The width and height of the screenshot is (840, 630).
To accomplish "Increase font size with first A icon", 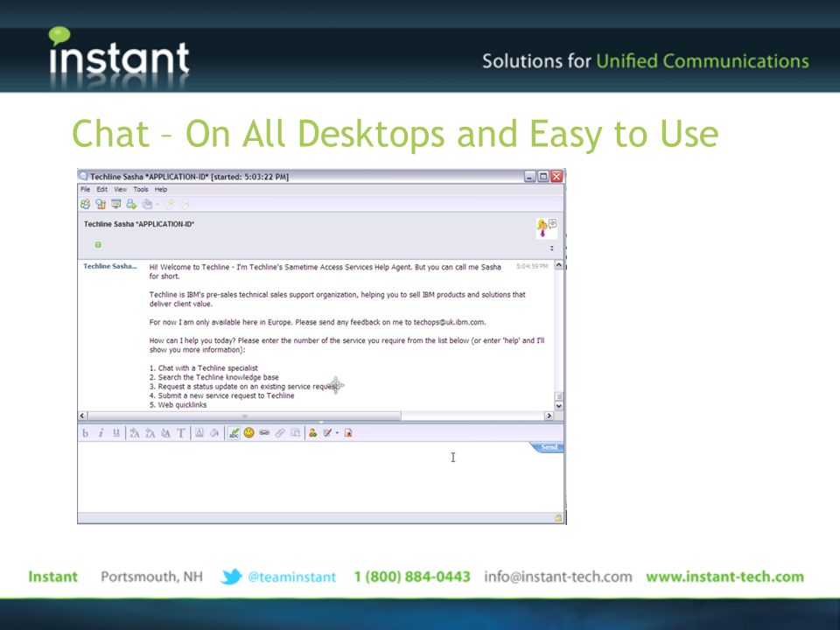I will coord(135,433).
